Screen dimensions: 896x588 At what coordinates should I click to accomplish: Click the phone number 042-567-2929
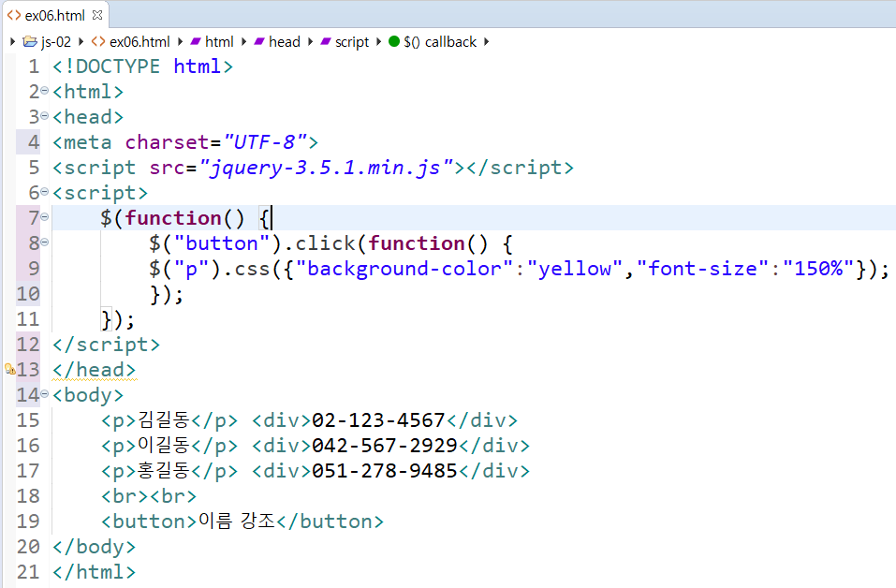385,445
